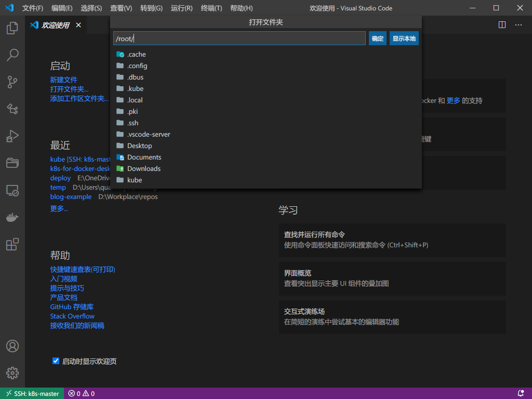Open the project folders icon in activity bar
532x399 pixels.
12,163
